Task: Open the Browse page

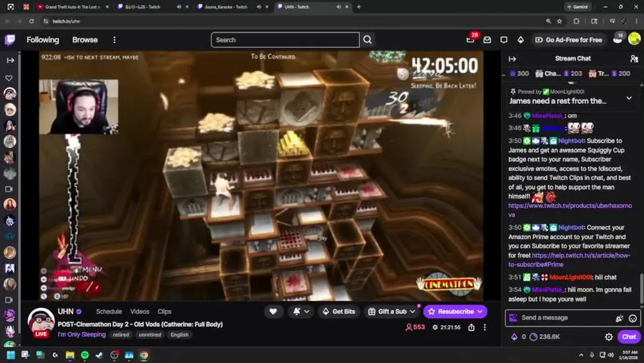Action: point(85,40)
